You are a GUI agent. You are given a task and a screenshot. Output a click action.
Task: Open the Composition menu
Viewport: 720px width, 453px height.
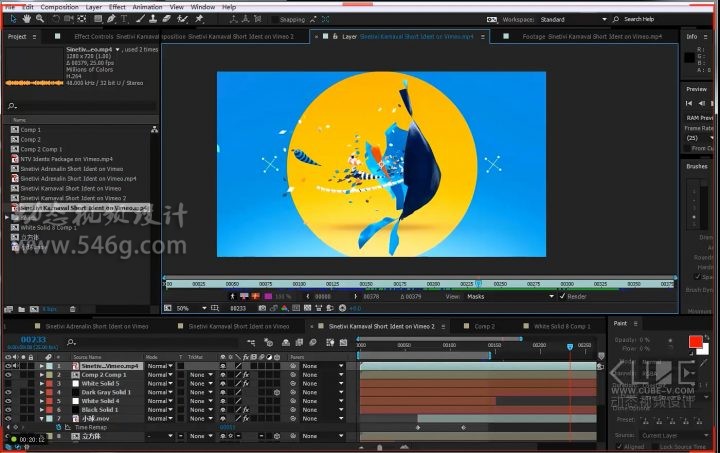coord(59,7)
